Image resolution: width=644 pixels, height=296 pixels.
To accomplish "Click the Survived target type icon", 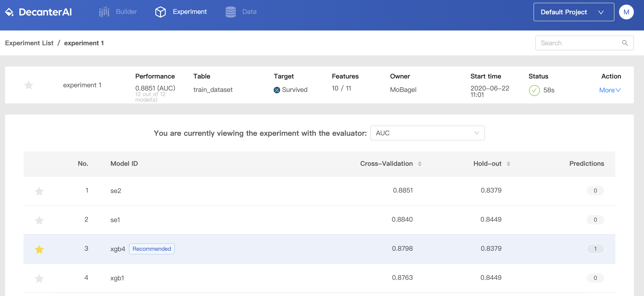I will 277,90.
